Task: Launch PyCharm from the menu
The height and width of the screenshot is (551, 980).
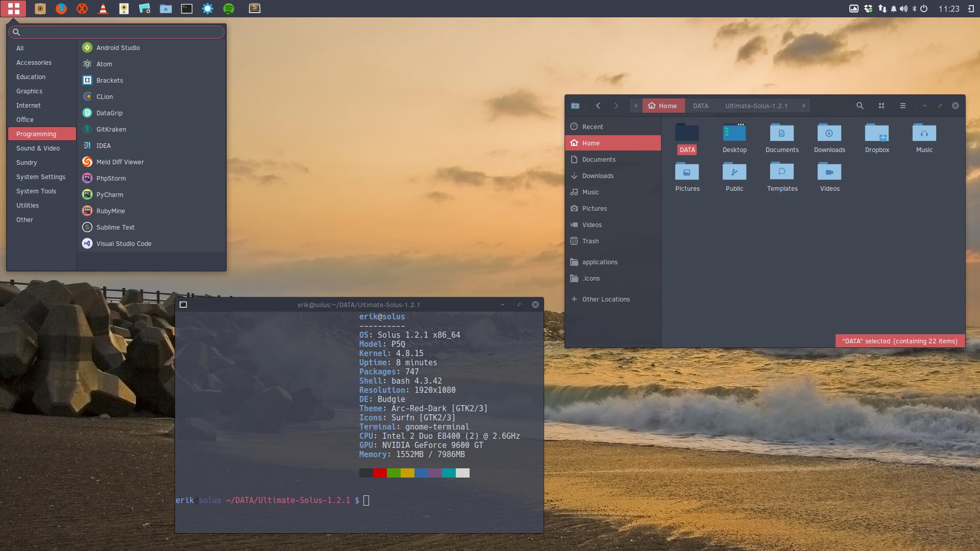Action: pyautogui.click(x=152, y=194)
